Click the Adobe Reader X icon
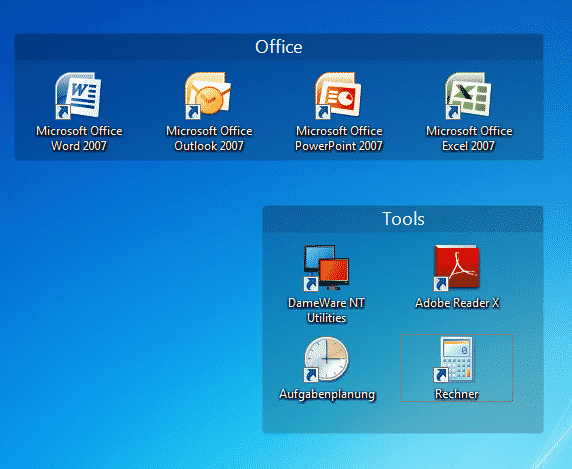 [x=457, y=268]
